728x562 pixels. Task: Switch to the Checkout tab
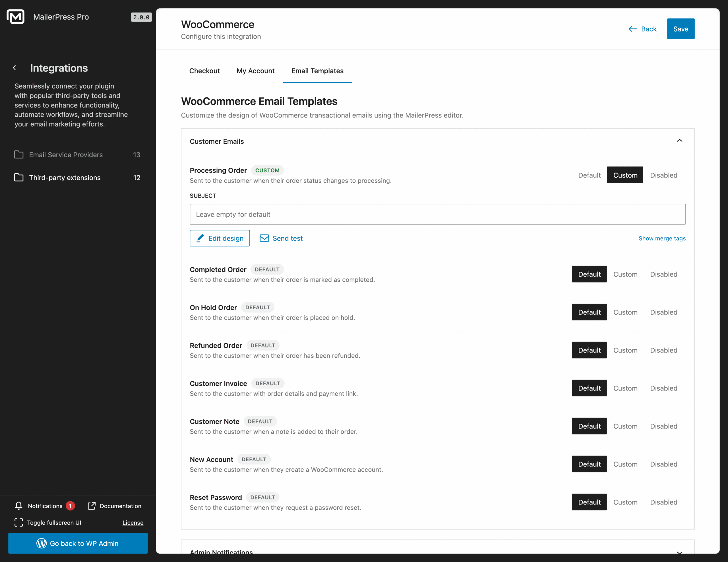204,71
